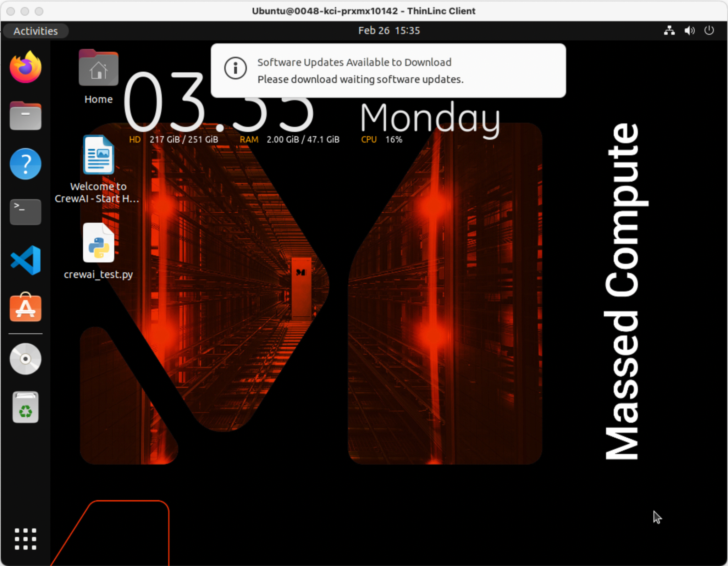Open Ubuntu Software store icon
The height and width of the screenshot is (566, 728).
(26, 307)
